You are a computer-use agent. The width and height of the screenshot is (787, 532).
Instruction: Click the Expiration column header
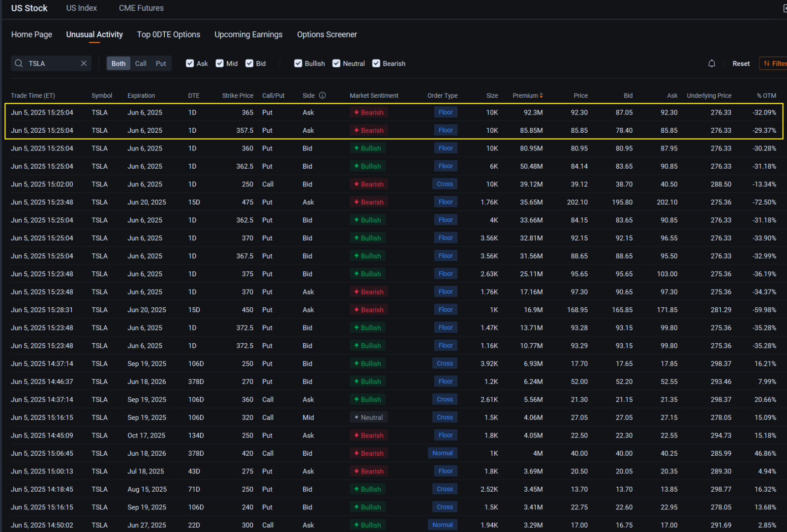141,95
